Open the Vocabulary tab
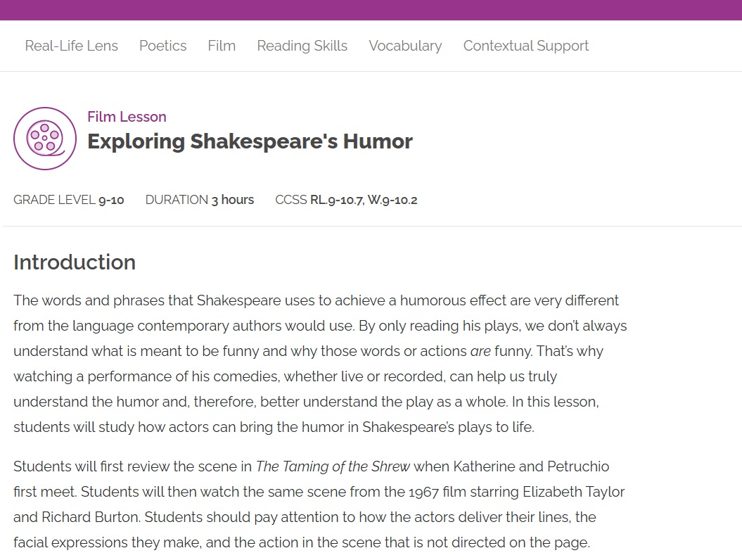The width and height of the screenshot is (742, 560). [405, 46]
